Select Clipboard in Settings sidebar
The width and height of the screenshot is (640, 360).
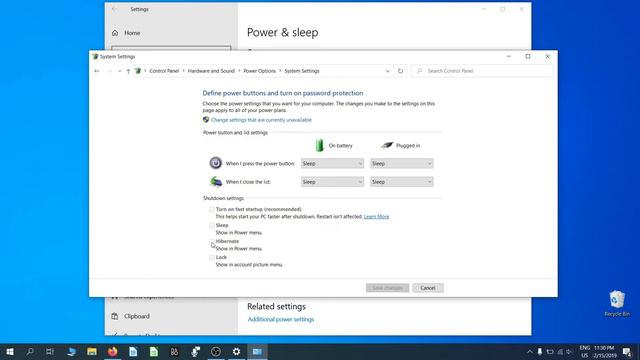[137, 316]
